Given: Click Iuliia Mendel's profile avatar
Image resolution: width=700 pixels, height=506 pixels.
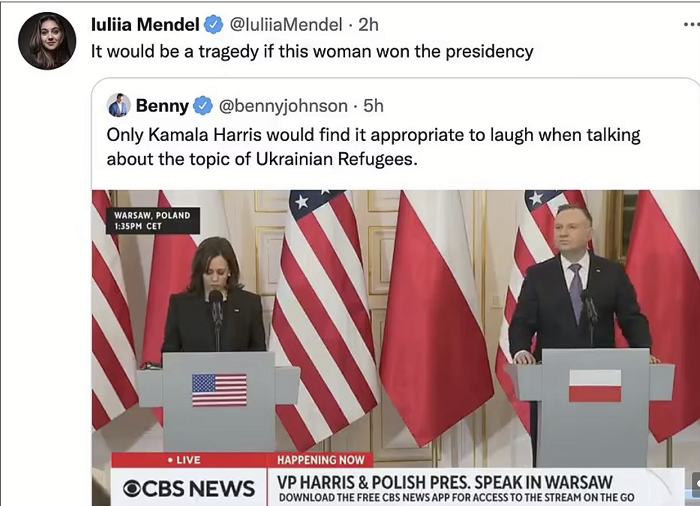Looking at the screenshot, I should (x=47, y=41).
